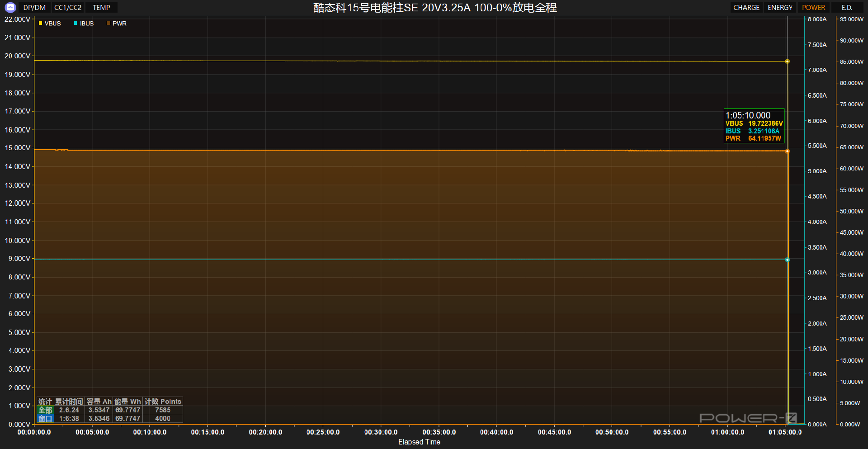Switch to the ENERGY view
Image resolution: width=868 pixels, height=449 pixels.
click(x=780, y=8)
